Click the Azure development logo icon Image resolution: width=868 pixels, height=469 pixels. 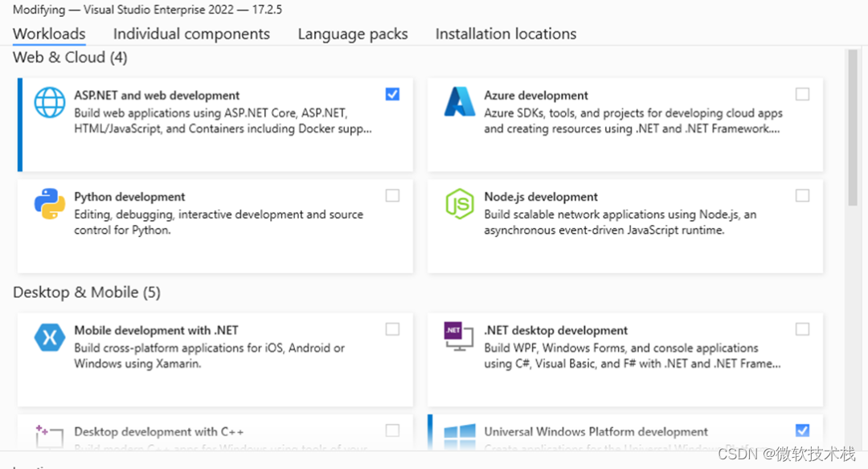tap(460, 102)
